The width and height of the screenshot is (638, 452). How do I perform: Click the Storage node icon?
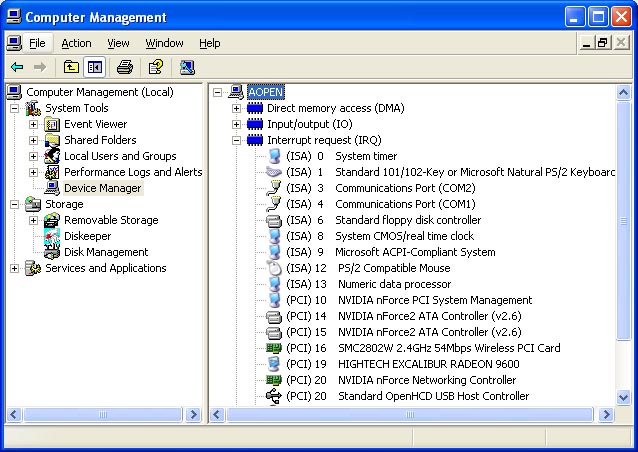point(33,204)
